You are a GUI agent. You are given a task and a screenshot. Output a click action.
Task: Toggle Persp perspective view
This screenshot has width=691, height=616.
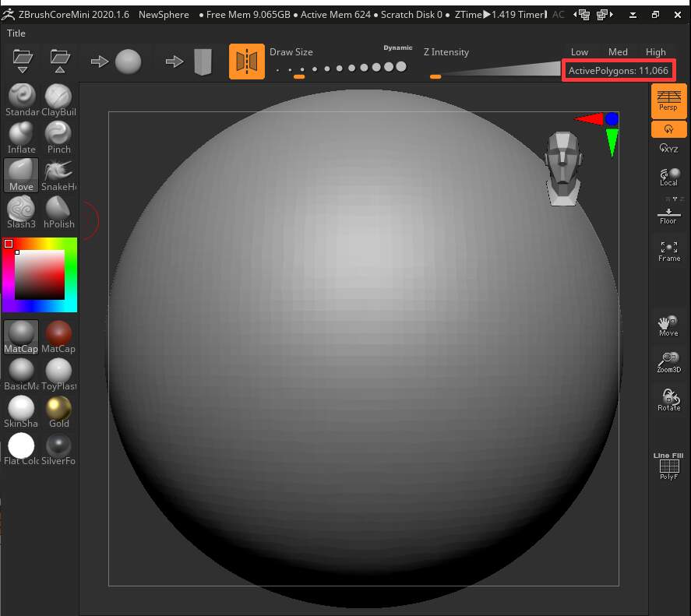669,101
